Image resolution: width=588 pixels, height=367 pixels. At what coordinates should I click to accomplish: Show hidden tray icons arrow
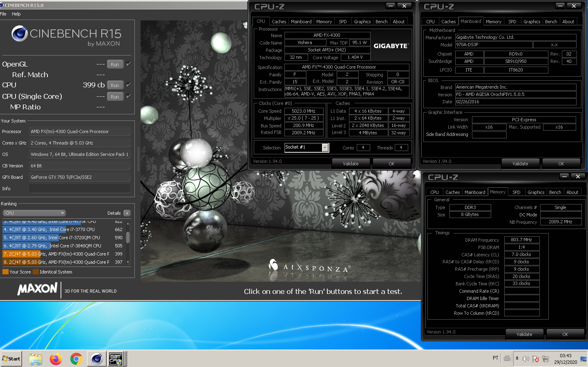[517, 358]
